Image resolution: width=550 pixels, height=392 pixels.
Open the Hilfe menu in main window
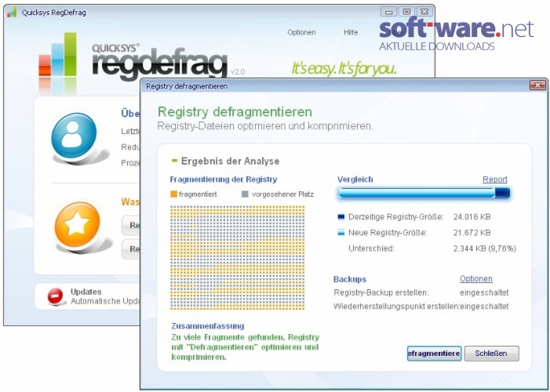(351, 32)
